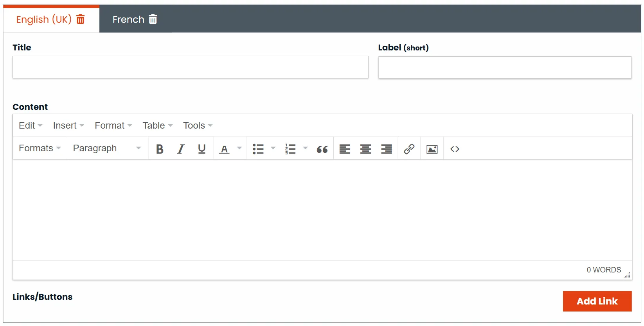The height and width of the screenshot is (326, 644).
Task: Insert a numbered list
Action: click(x=290, y=149)
